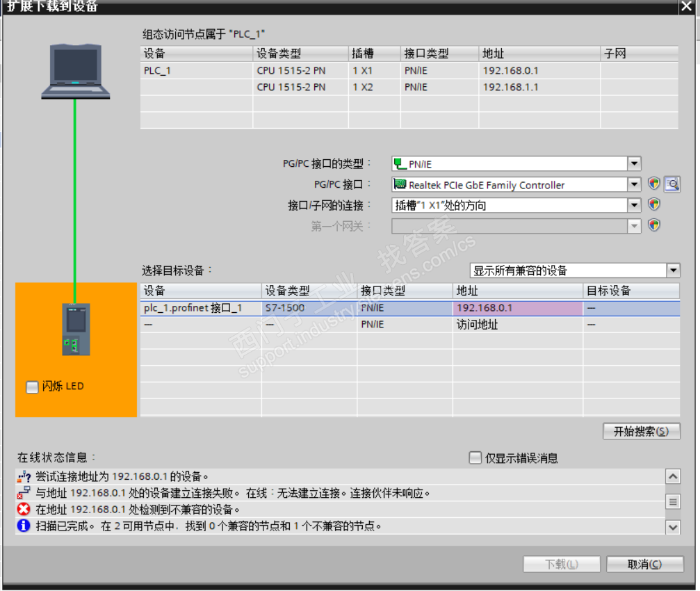The width and height of the screenshot is (700, 591).
Task: Click the 在地址 192.168.0.1 处检测到不兼容的设备 message
Action: coord(138,510)
